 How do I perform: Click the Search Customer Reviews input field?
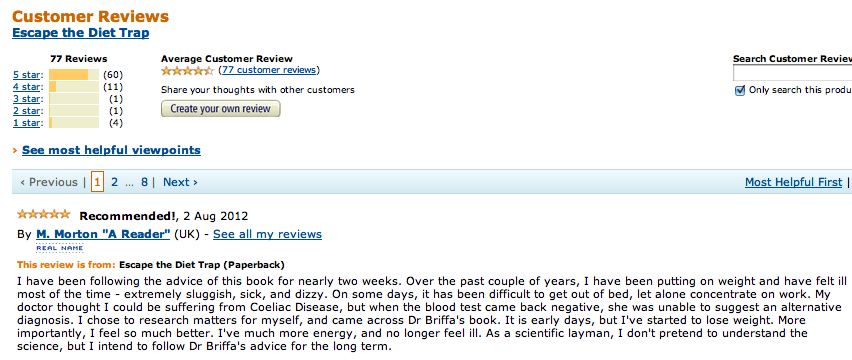tap(792, 73)
